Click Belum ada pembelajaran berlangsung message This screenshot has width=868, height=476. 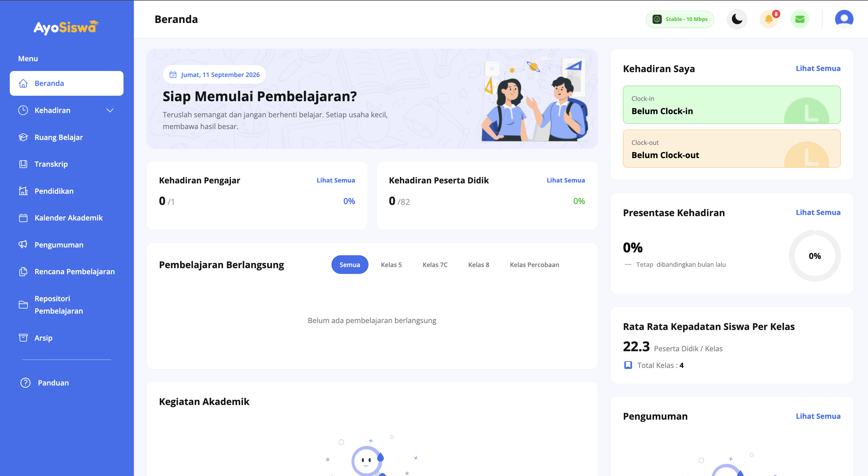(x=372, y=320)
